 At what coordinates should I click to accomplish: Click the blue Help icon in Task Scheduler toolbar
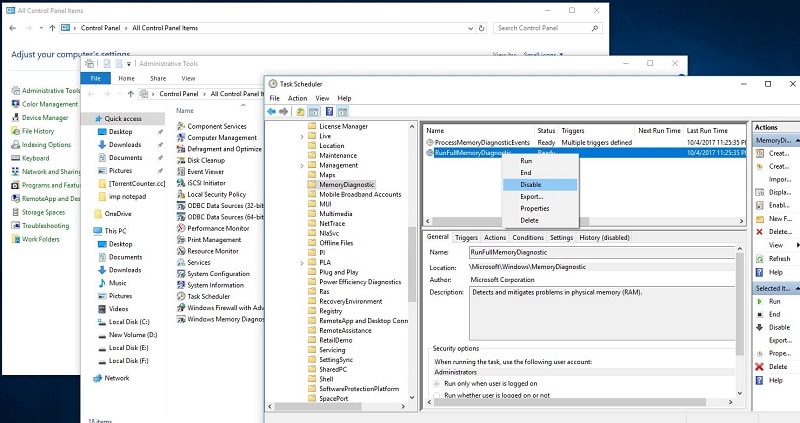point(329,111)
